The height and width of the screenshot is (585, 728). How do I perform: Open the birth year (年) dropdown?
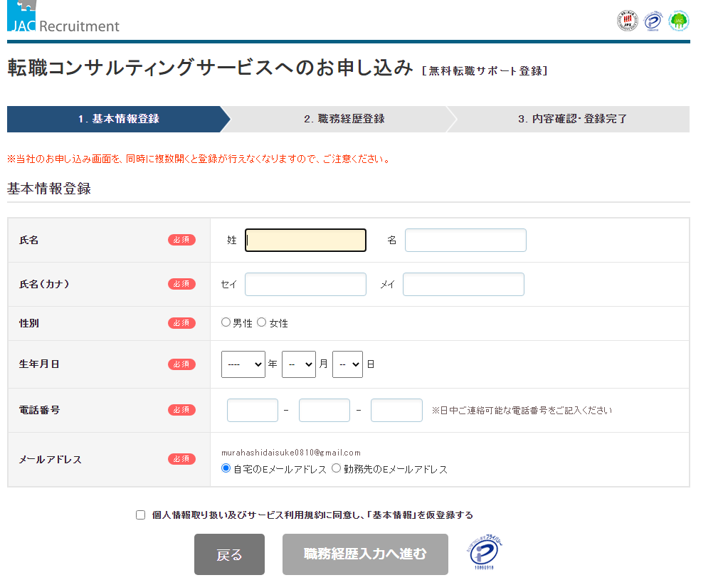click(243, 364)
